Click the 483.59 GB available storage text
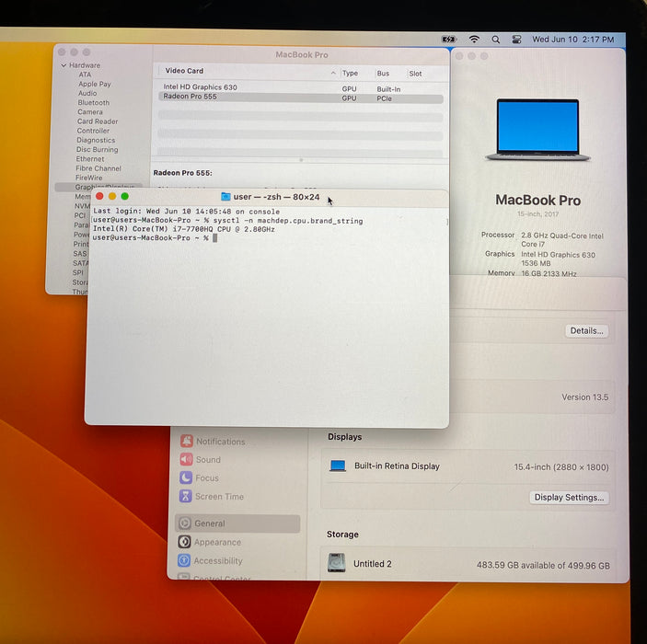The width and height of the screenshot is (647, 644). point(543,566)
